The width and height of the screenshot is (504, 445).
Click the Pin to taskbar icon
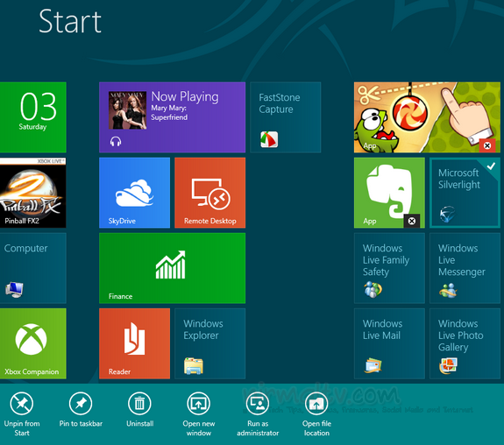81,403
